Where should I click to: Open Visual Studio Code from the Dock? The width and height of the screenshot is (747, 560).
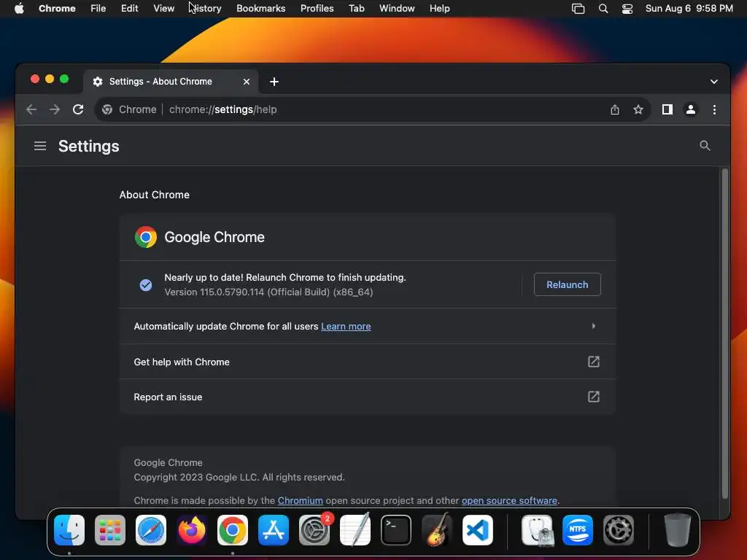click(x=478, y=530)
